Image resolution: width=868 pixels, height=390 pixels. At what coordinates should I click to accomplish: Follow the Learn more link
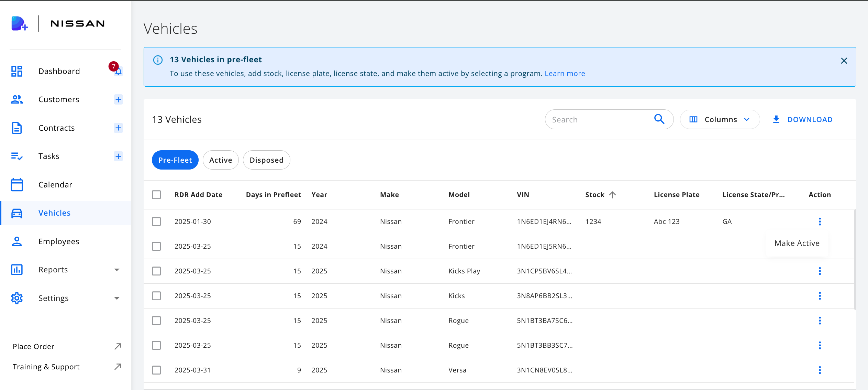click(x=565, y=74)
